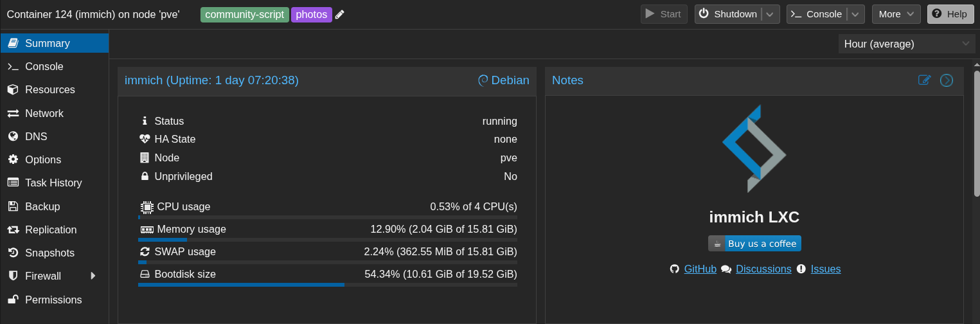Click the Debian OS icon
The image size is (980, 324).
(483, 80)
